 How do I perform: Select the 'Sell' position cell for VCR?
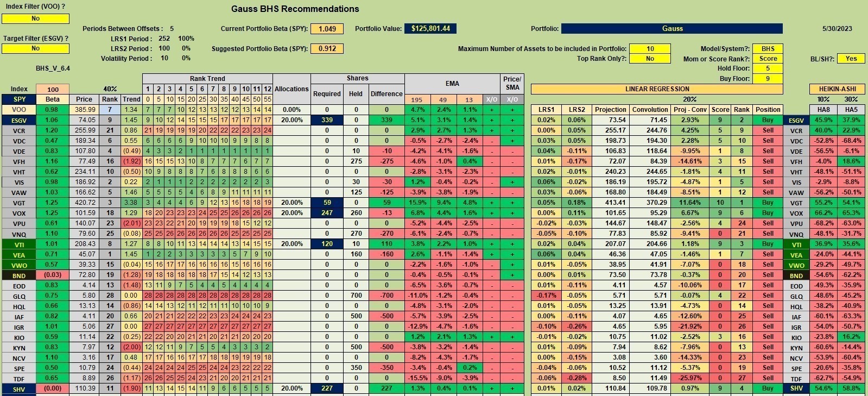pos(768,130)
